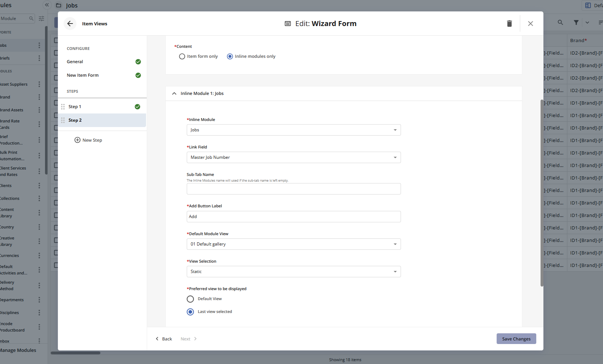This screenshot has height=364, width=603.
Task: Go back with the arrow beside Item Views
Action: [70, 24]
